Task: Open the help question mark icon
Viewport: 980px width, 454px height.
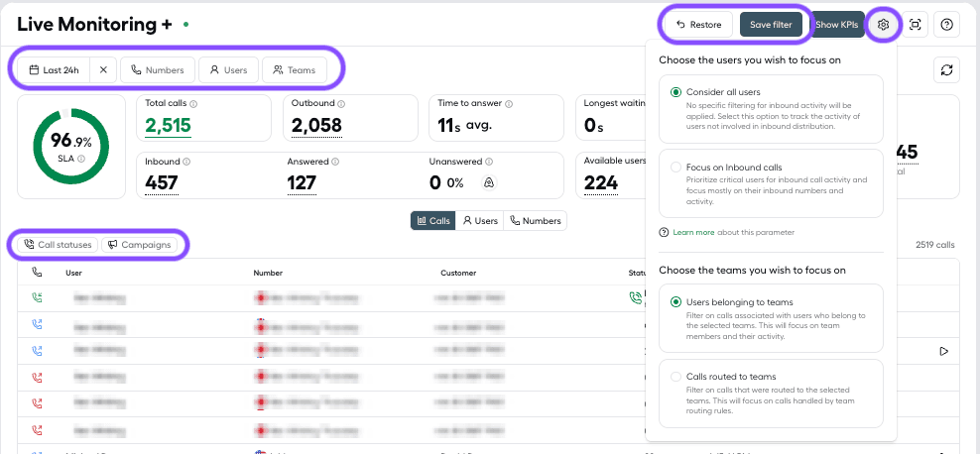Action: pos(947,25)
